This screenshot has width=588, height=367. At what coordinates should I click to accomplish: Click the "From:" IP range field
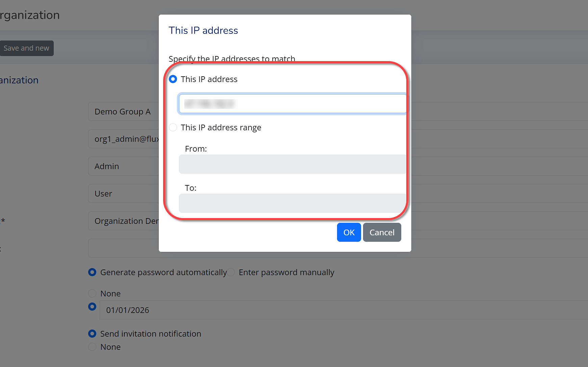pos(292,164)
